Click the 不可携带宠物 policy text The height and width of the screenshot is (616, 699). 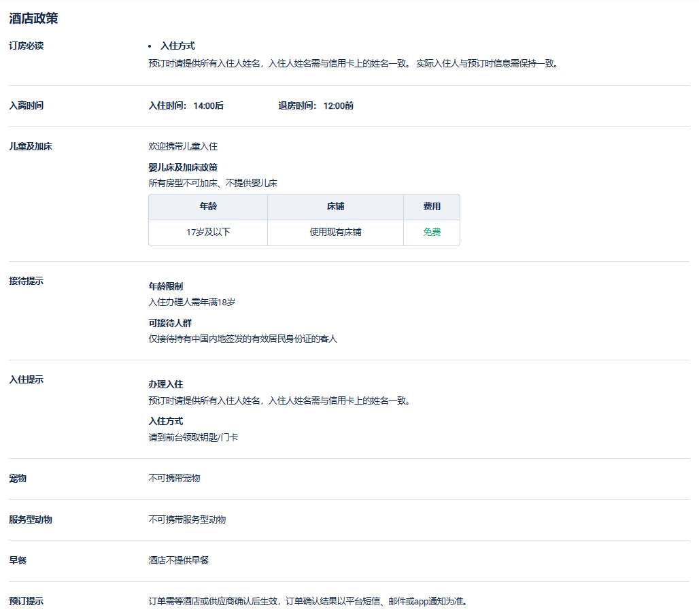pos(174,479)
